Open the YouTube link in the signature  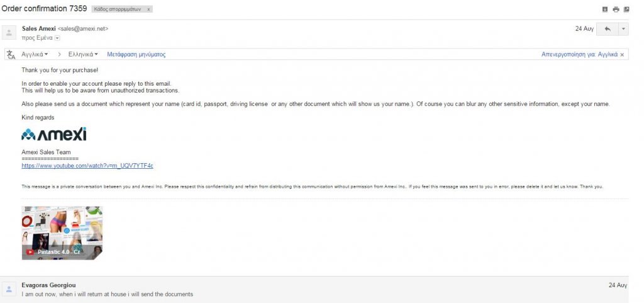click(x=87, y=166)
